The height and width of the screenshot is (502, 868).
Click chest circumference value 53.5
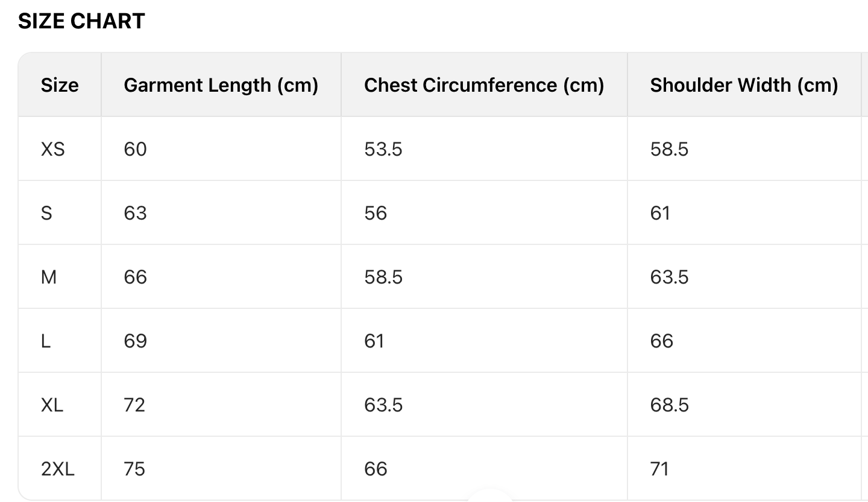[x=383, y=149]
